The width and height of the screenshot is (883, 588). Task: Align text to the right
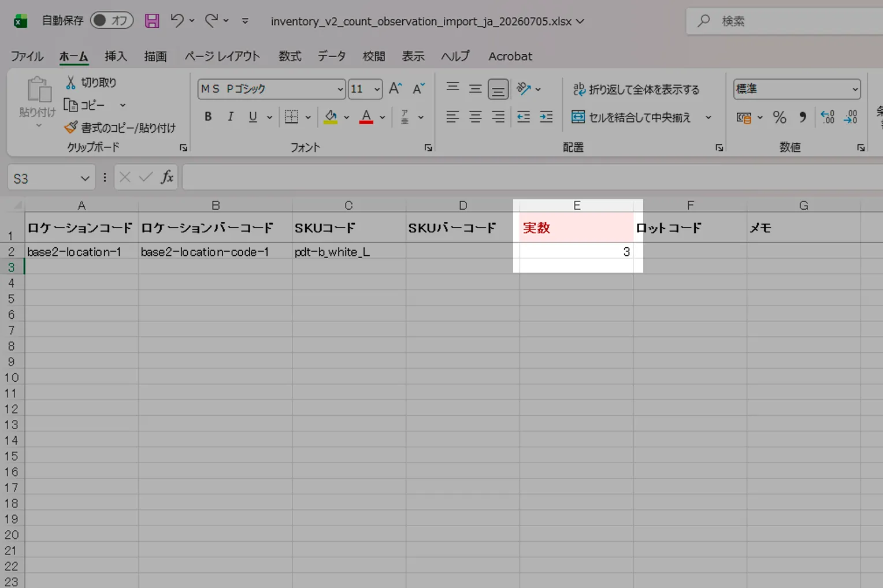pyautogui.click(x=498, y=117)
